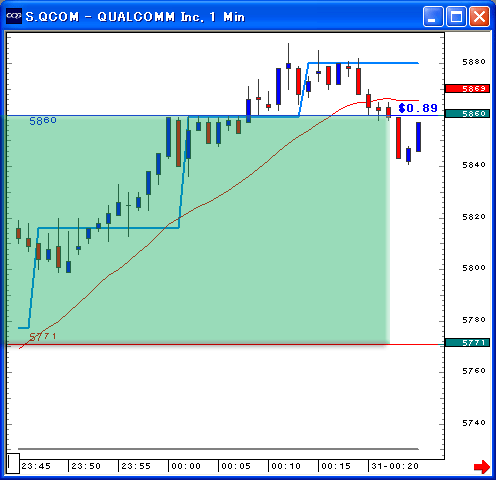496x480 pixels.
Task: Select the 5880 price scale label
Action: (x=474, y=62)
